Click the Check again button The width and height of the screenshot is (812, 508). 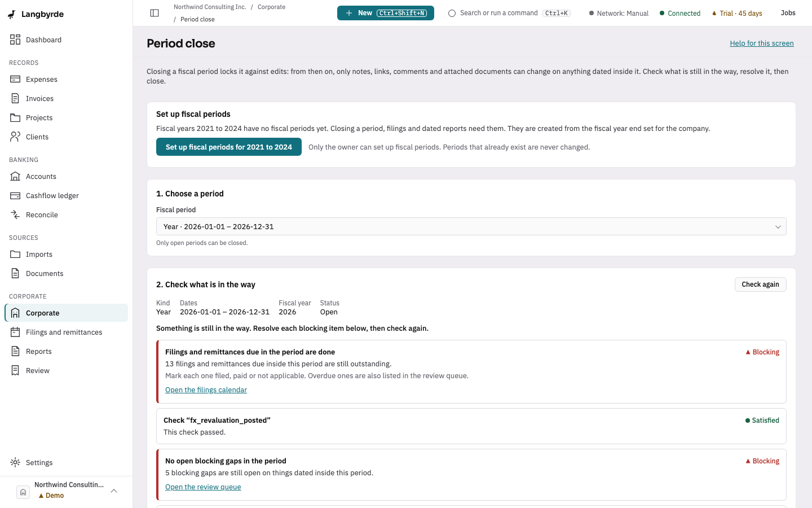pyautogui.click(x=760, y=284)
